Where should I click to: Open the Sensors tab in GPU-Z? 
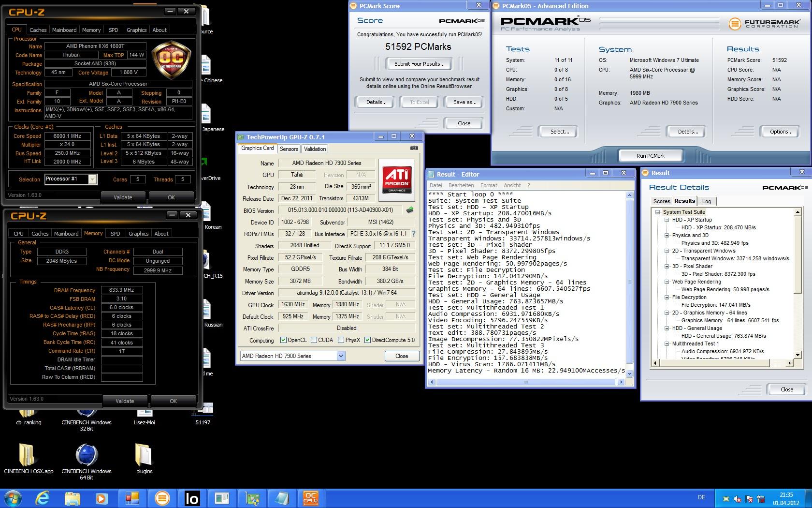(x=289, y=149)
